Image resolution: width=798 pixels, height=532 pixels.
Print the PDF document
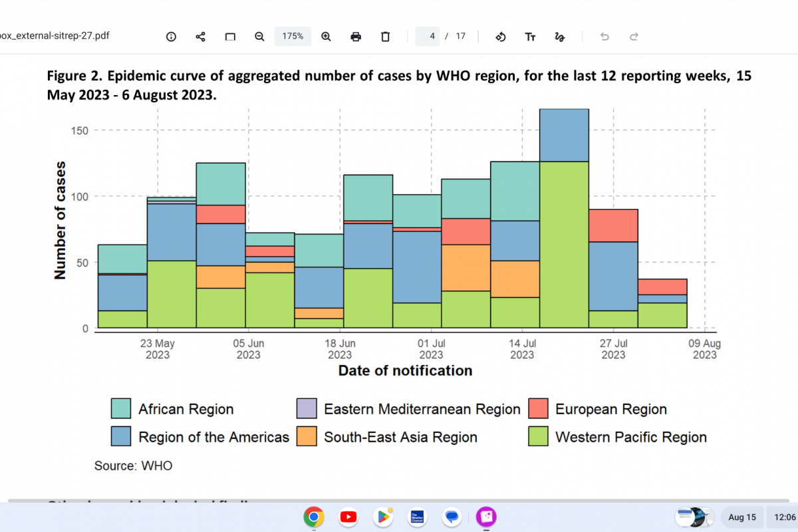coord(356,37)
